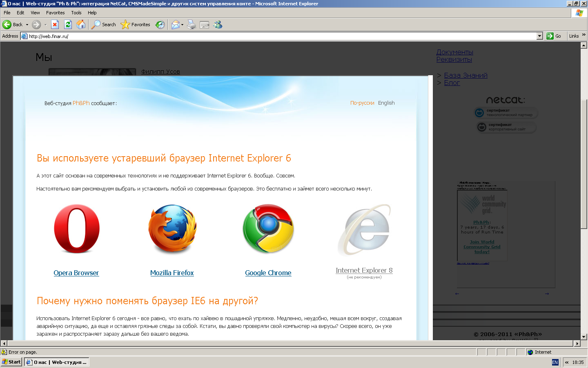Open the Back history dropdown arrow

point(27,25)
